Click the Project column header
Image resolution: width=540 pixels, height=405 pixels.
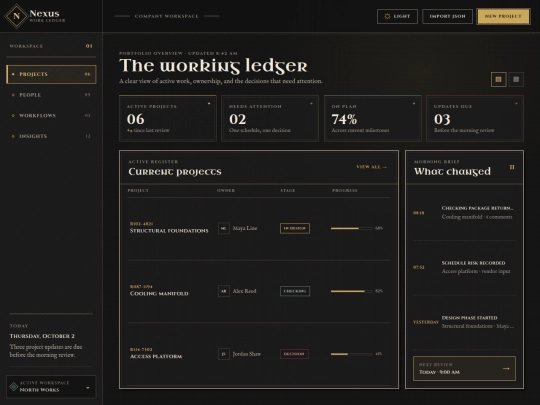[x=138, y=190]
